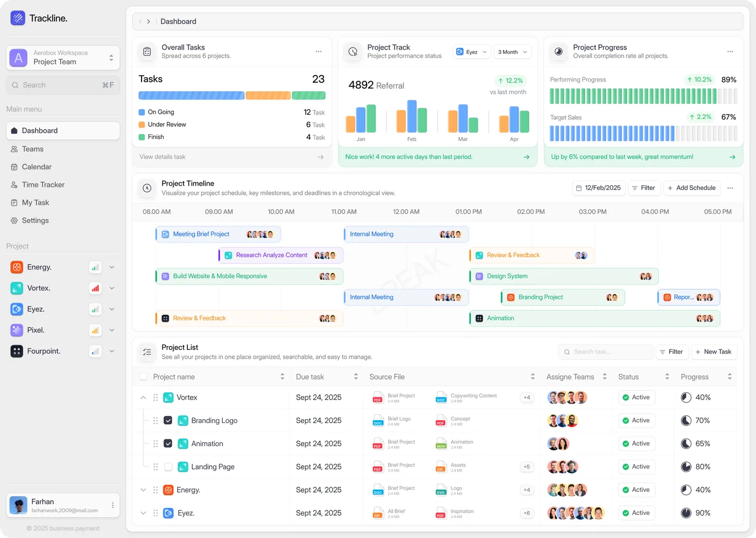Open Project Timeline more options menu
The image size is (756, 538).
pos(730,188)
